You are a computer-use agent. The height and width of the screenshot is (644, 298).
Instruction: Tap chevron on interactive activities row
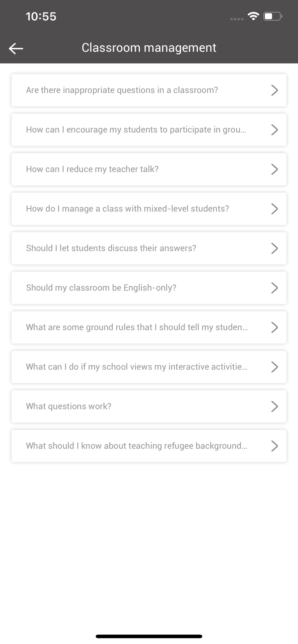274,367
